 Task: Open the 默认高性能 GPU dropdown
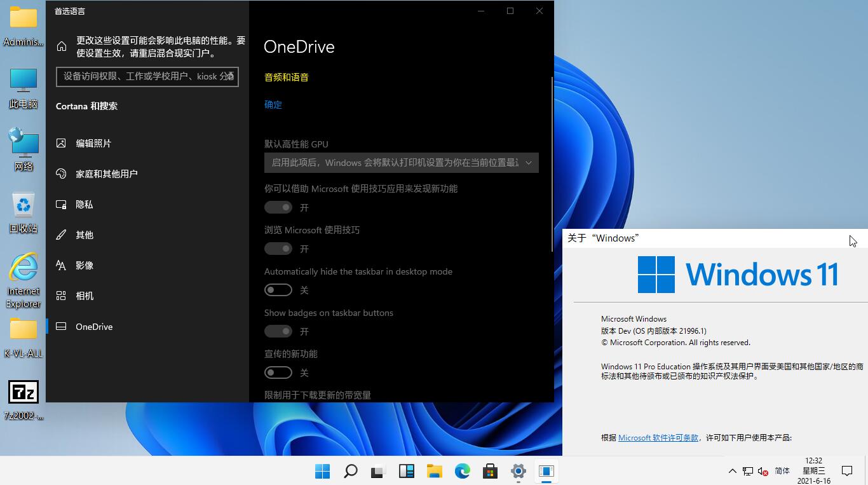[402, 163]
